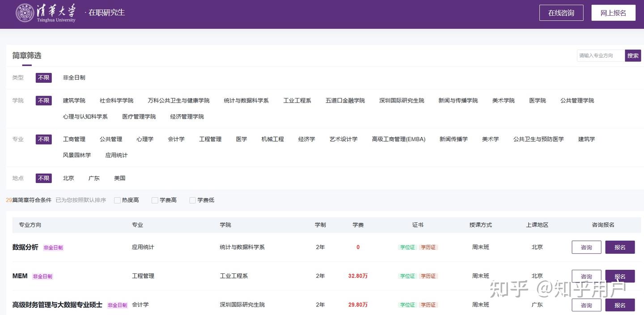Filter by 医学院
644x315 pixels.
coord(538,101)
